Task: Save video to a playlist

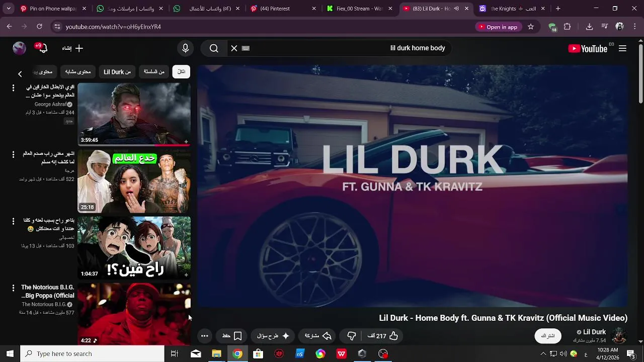Action: point(232,336)
